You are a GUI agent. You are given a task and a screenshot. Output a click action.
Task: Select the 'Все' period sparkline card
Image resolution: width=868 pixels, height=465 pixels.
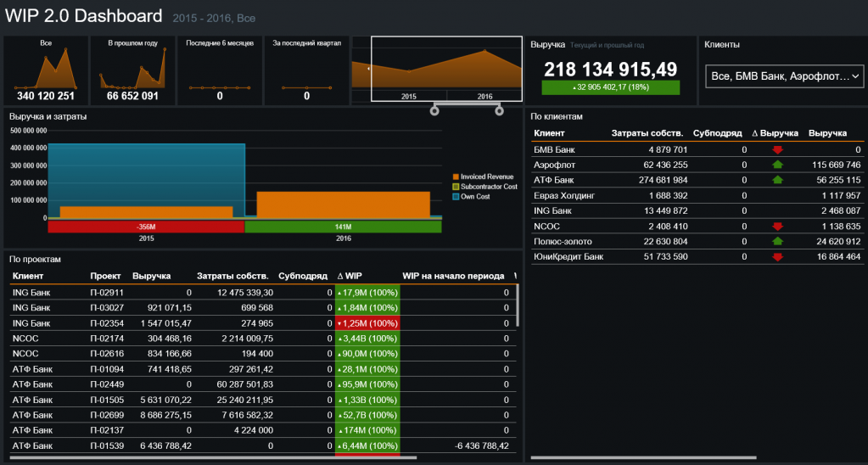click(46, 71)
